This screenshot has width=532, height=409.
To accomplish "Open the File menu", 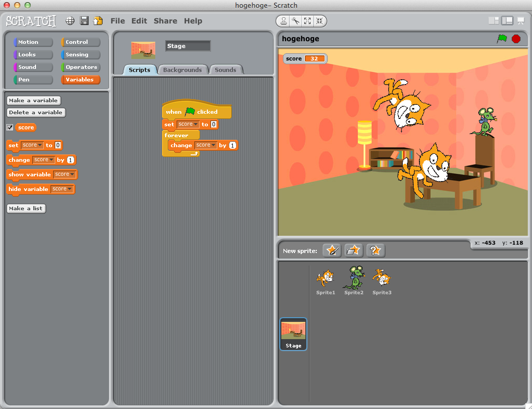I will point(118,21).
